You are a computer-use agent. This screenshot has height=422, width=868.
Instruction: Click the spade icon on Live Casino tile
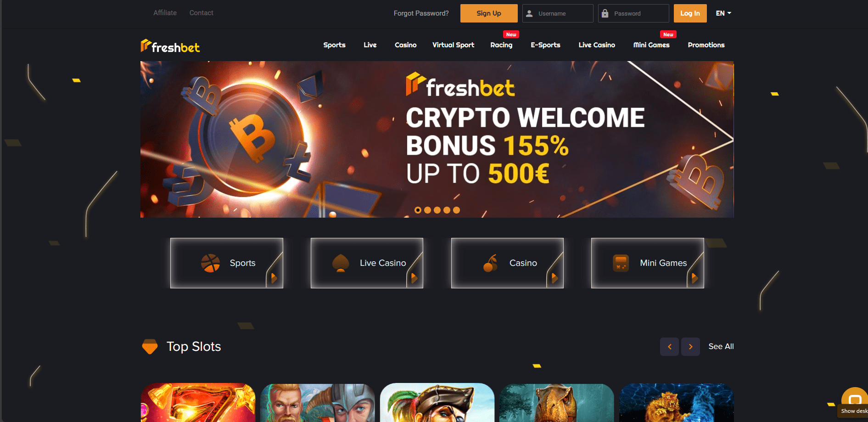(x=341, y=263)
